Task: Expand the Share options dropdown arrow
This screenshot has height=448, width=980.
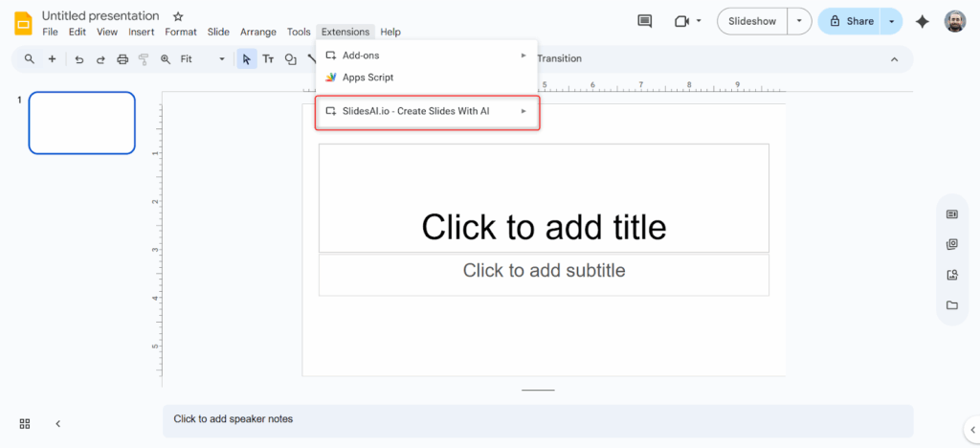Action: coord(891,21)
